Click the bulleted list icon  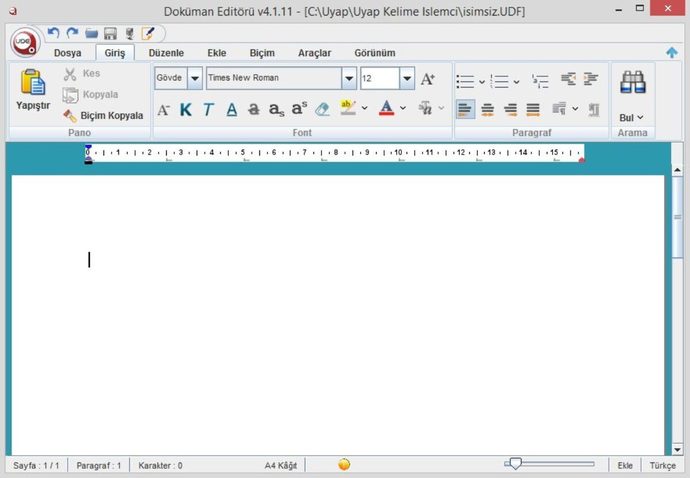(x=465, y=81)
